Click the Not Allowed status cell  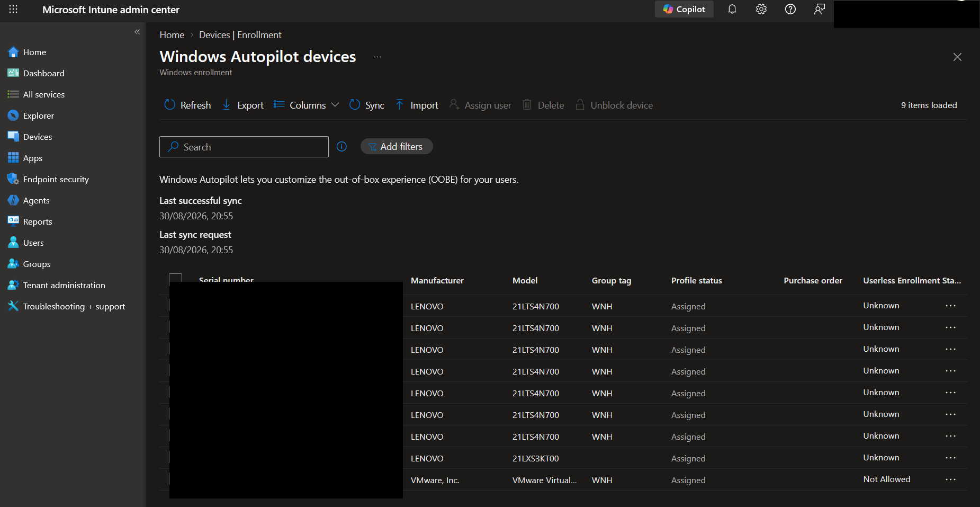tap(887, 479)
